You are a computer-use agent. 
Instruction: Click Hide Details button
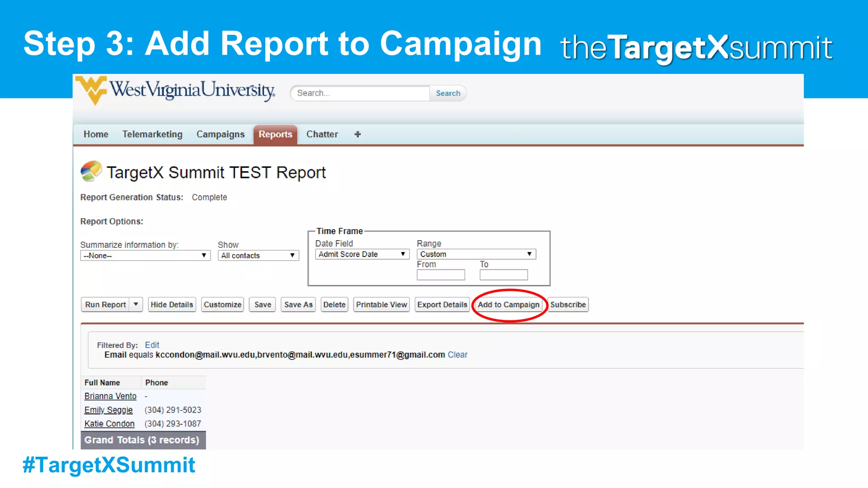(x=172, y=305)
